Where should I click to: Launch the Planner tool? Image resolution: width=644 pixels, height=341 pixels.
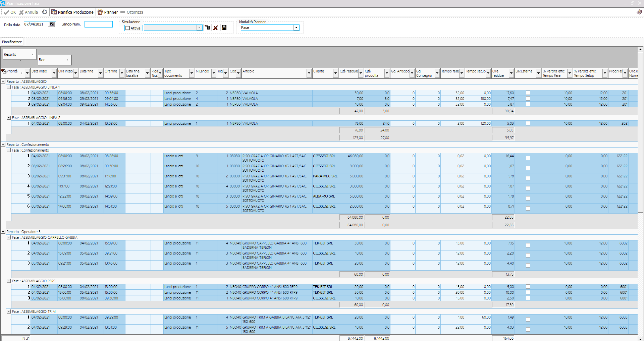[108, 12]
